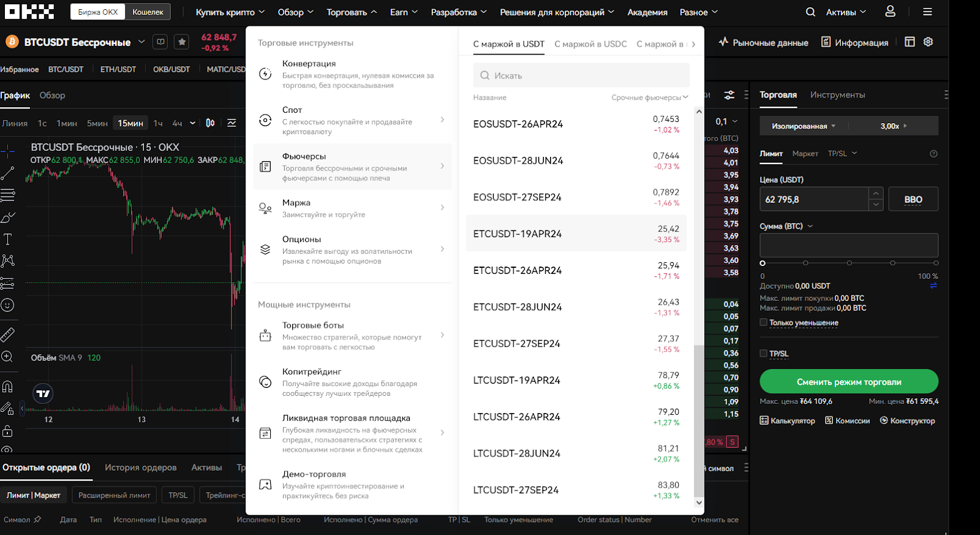
Task: Enable the 'Только уменьшение' checkbox
Action: (x=763, y=322)
